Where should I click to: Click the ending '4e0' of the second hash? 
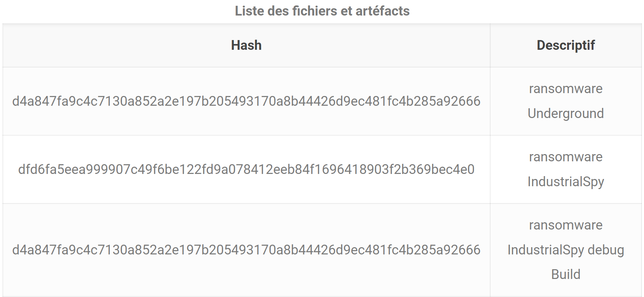(464, 170)
